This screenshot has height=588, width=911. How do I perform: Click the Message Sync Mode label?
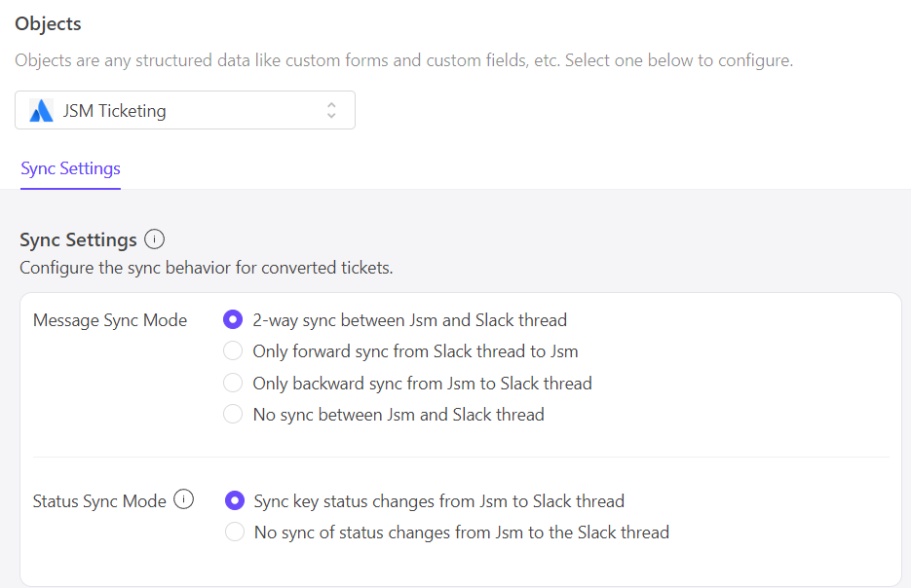[110, 320]
